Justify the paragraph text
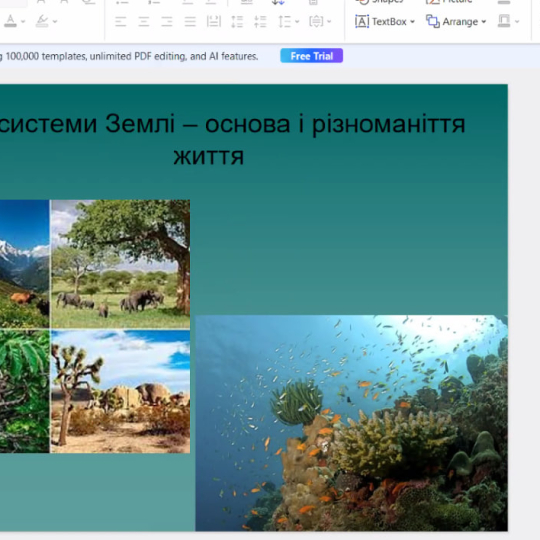 tap(190, 22)
